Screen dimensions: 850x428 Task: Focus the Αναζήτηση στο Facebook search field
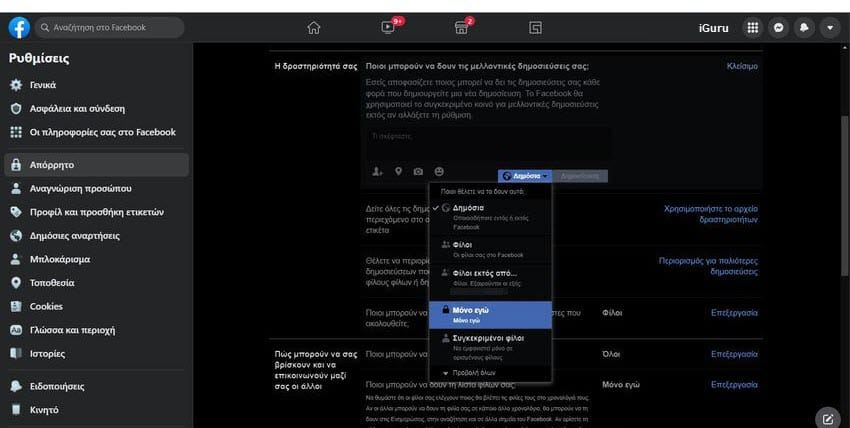[110, 28]
